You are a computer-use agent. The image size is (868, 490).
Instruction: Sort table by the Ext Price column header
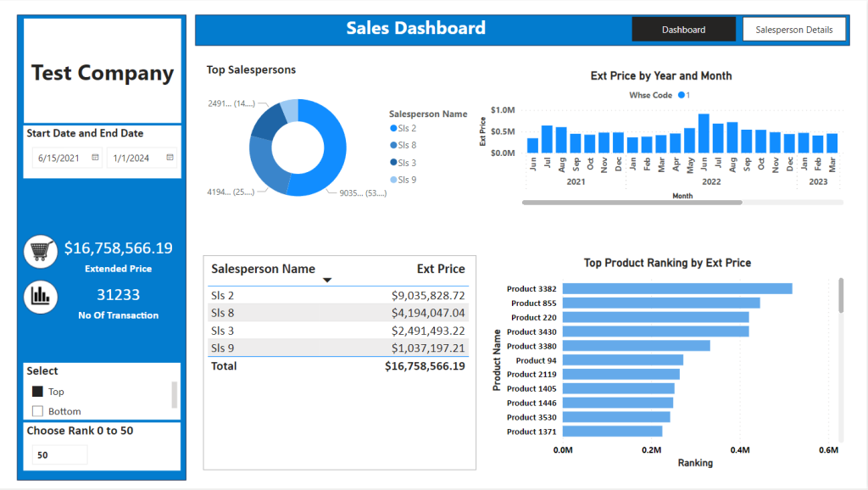click(x=441, y=269)
